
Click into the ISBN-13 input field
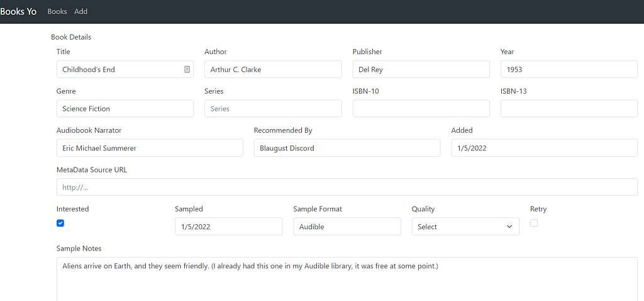pos(569,108)
